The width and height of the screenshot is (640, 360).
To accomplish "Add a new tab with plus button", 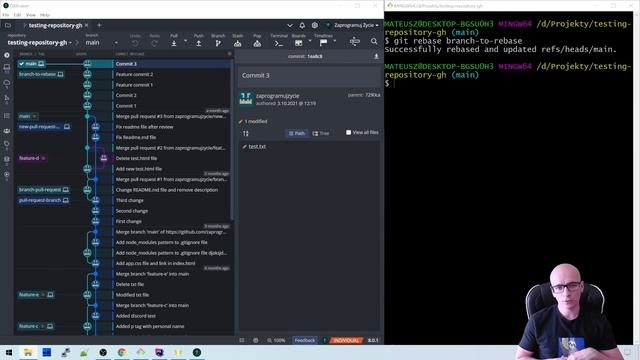I will click(99, 25).
